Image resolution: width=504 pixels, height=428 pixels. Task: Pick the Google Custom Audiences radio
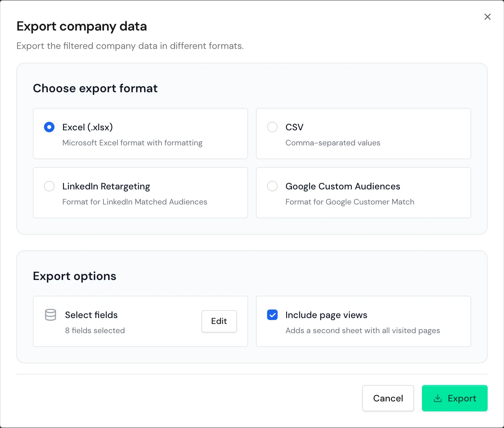(272, 186)
